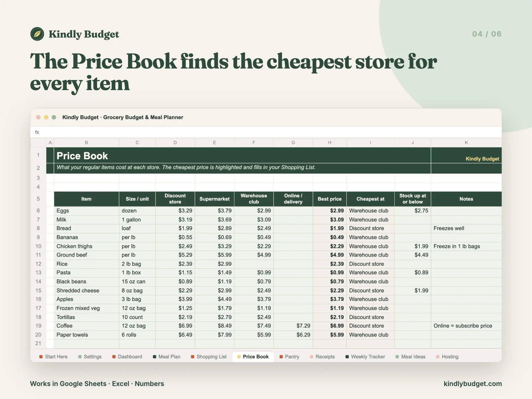Click the Best price header cell

[x=330, y=199]
